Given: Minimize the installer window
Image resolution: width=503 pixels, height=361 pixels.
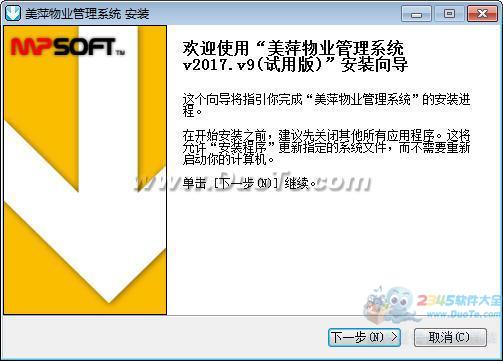Looking at the screenshot, I should click(416, 14).
